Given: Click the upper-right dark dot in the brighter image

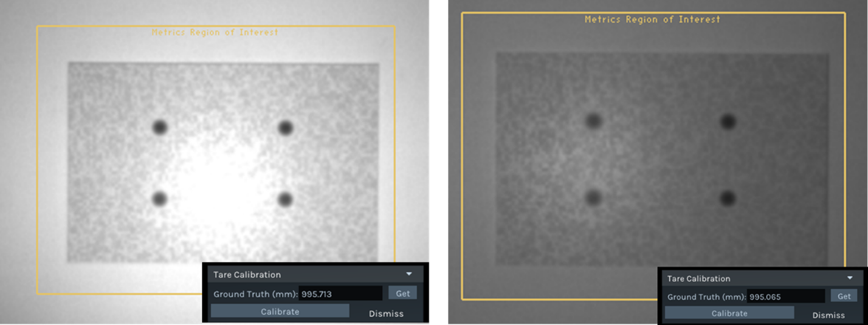Looking at the screenshot, I should tap(285, 128).
